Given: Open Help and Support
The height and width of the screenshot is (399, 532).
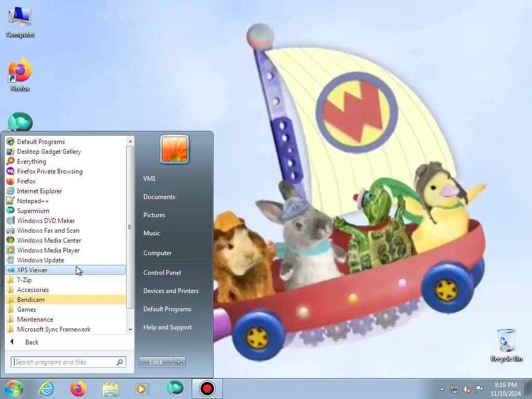Looking at the screenshot, I should tap(167, 327).
